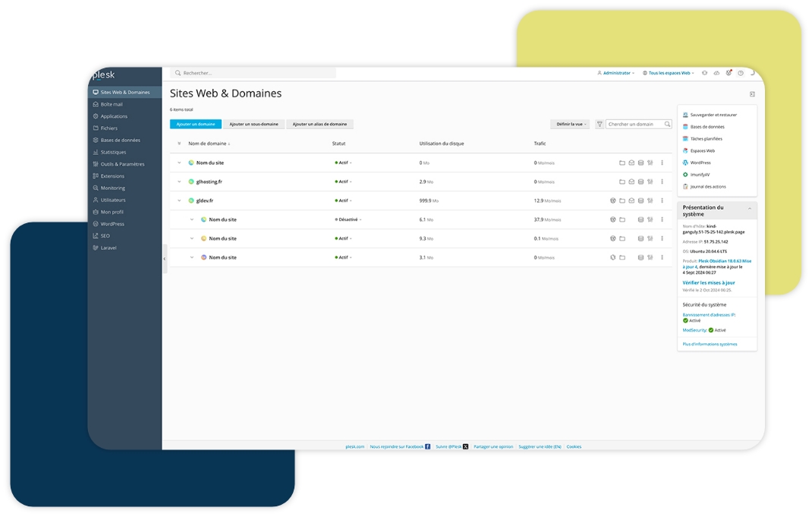Collapse the left navigation sidebar handle
This screenshot has height=517, width=812.
click(x=165, y=259)
